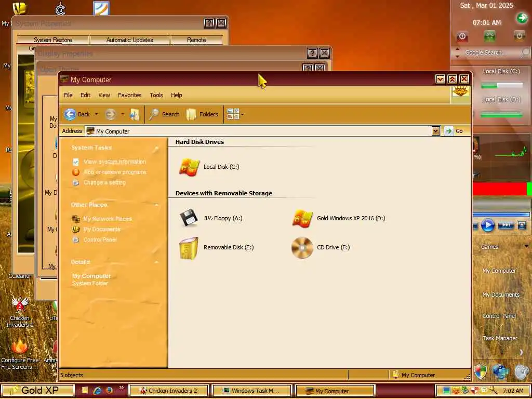The height and width of the screenshot is (399, 532).
Task: Click the media player seek bar
Action: [x=501, y=214]
